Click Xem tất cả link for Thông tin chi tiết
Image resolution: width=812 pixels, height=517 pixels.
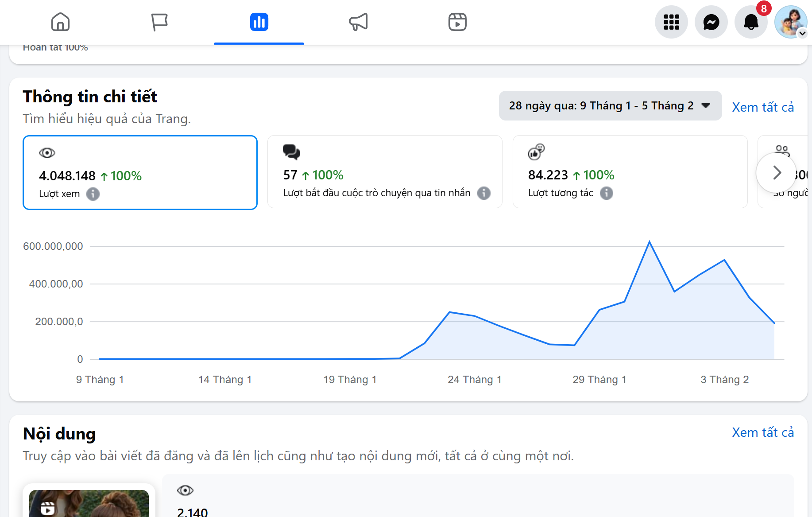tap(762, 107)
